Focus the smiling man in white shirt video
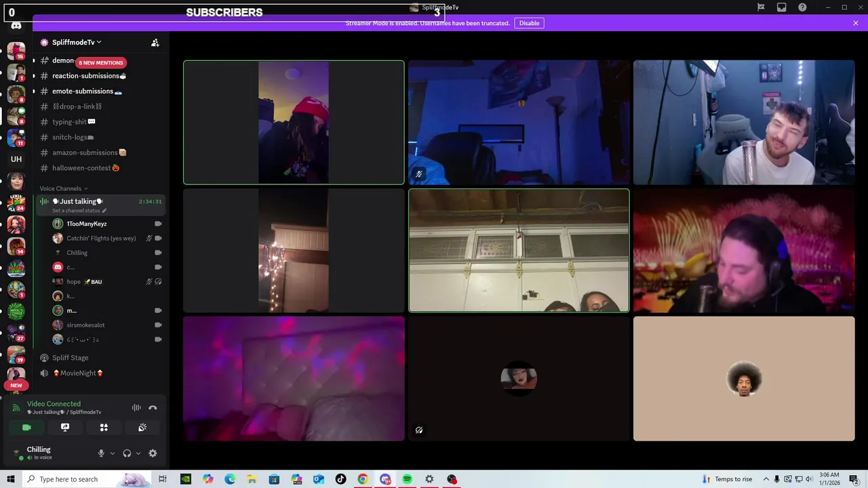 point(744,123)
